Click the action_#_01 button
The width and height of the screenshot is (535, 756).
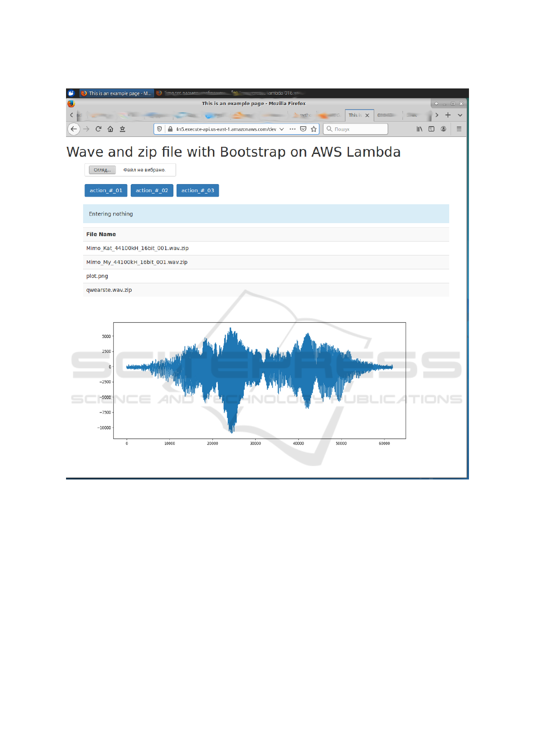(x=106, y=190)
